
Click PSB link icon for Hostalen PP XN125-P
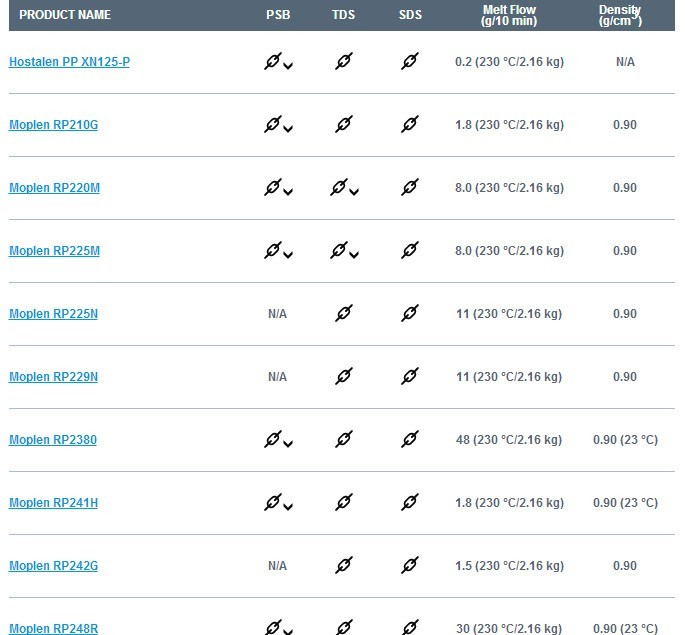pyautogui.click(x=273, y=61)
